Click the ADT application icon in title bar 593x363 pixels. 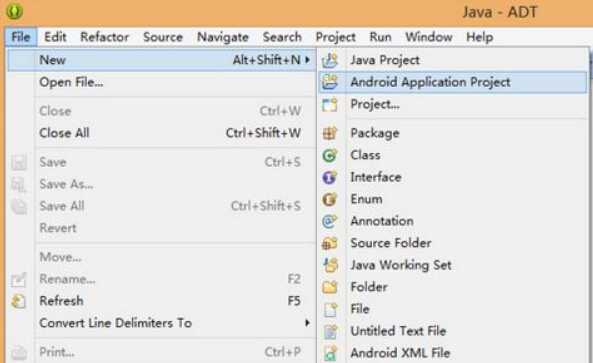click(x=14, y=11)
